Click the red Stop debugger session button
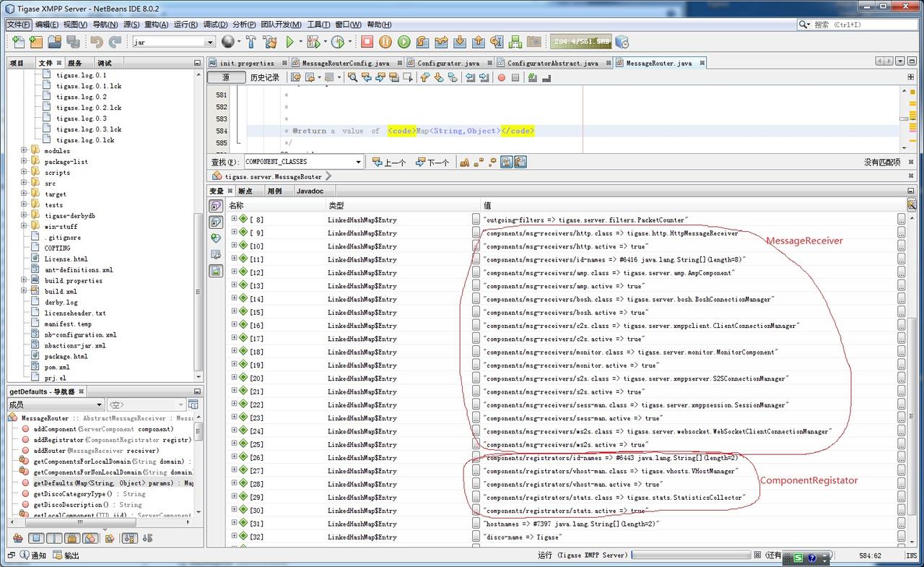The width and height of the screenshot is (924, 567). pyautogui.click(x=367, y=42)
